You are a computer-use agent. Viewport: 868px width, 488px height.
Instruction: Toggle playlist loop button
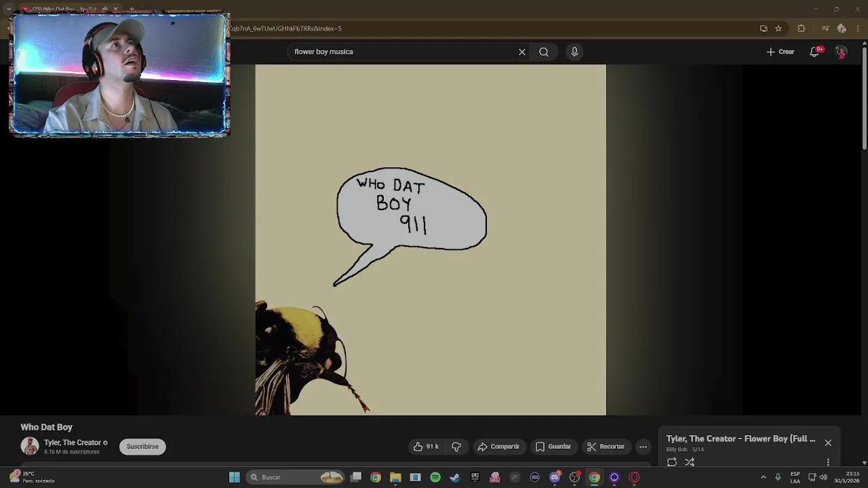672,462
